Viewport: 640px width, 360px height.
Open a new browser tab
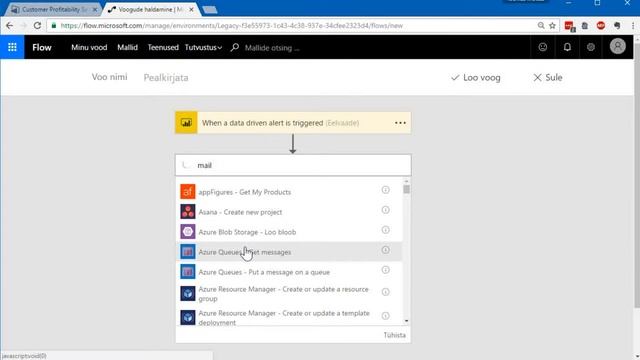(210, 10)
